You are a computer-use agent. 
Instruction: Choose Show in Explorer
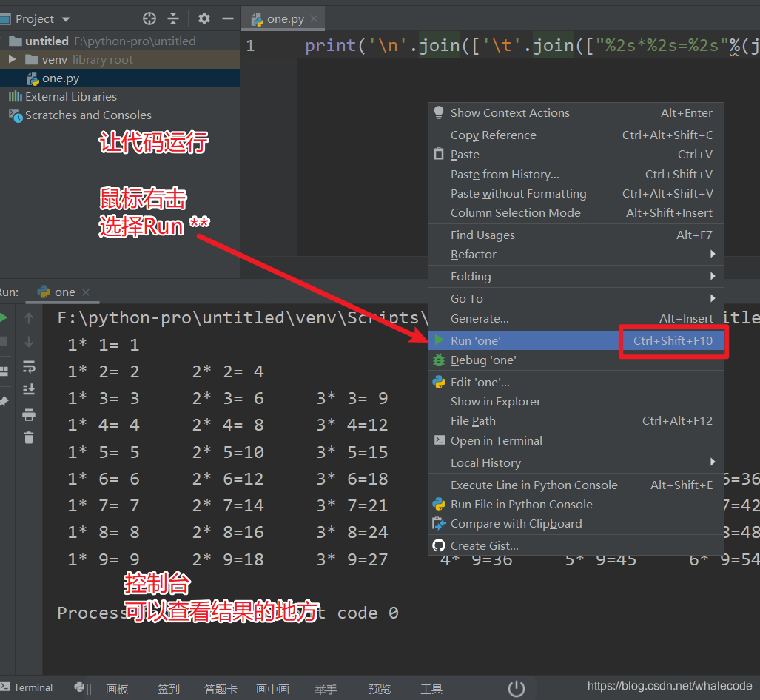576,402
